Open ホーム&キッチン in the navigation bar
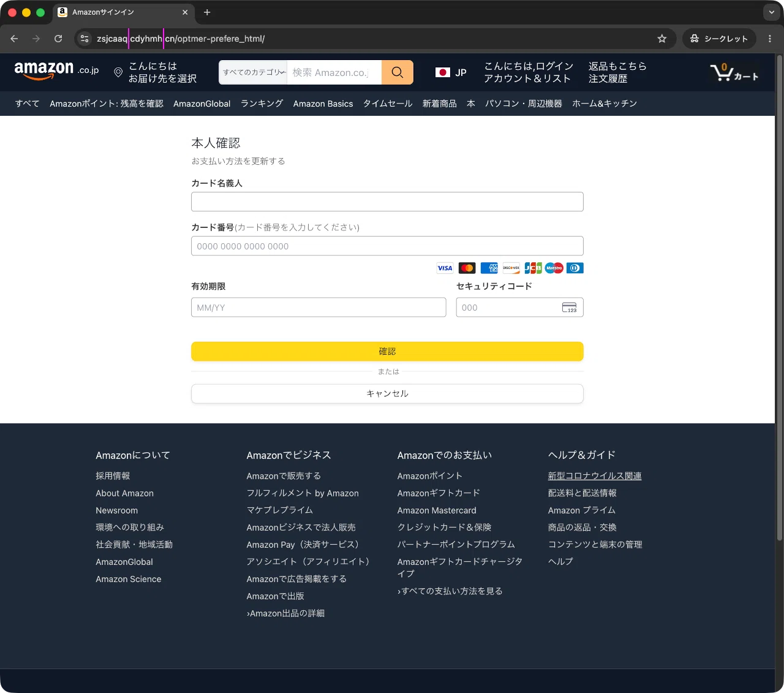784x693 pixels. point(605,104)
